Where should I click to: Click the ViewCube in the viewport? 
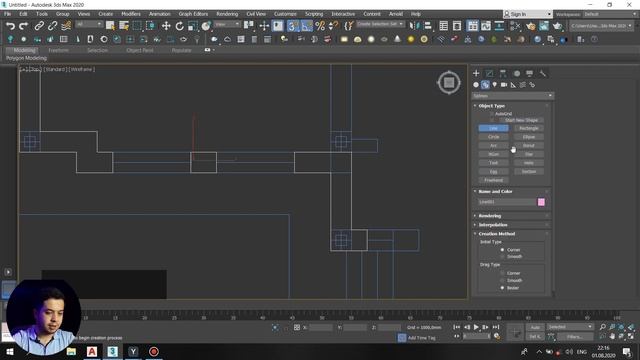pos(449,83)
